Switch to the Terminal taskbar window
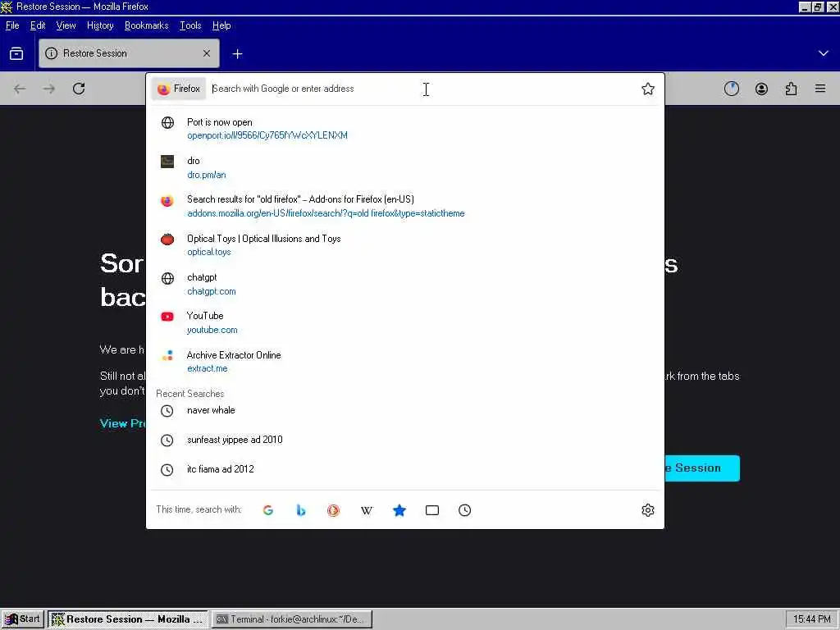Screen dimensions: 840x630 click(x=292, y=619)
